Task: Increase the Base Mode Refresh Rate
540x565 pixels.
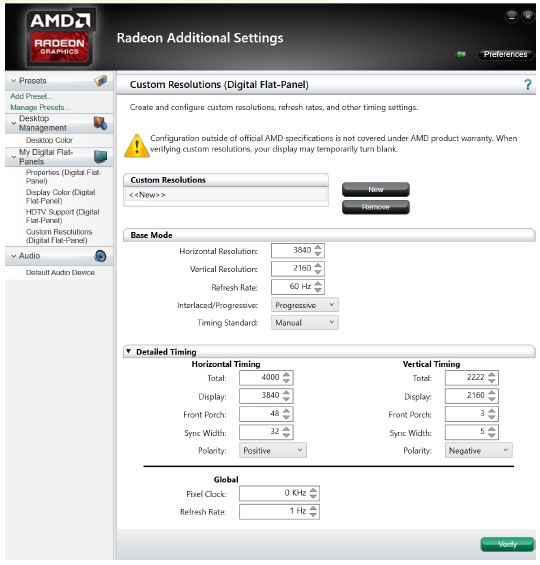Action: tap(318, 284)
